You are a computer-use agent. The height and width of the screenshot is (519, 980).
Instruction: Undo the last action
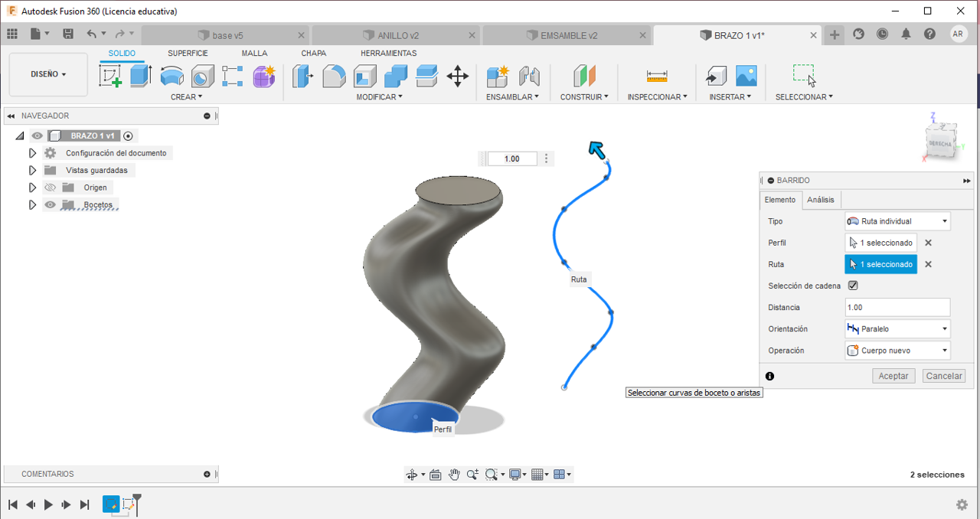pyautogui.click(x=92, y=34)
